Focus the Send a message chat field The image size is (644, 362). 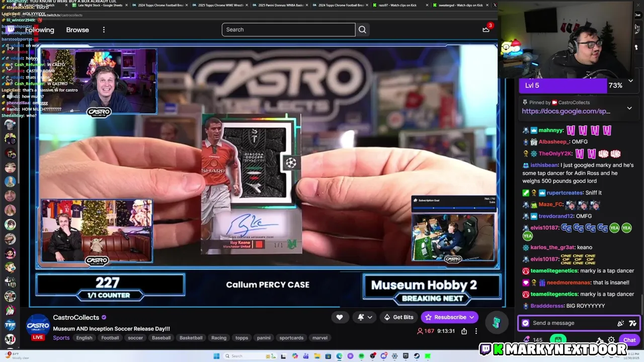[x=574, y=323]
